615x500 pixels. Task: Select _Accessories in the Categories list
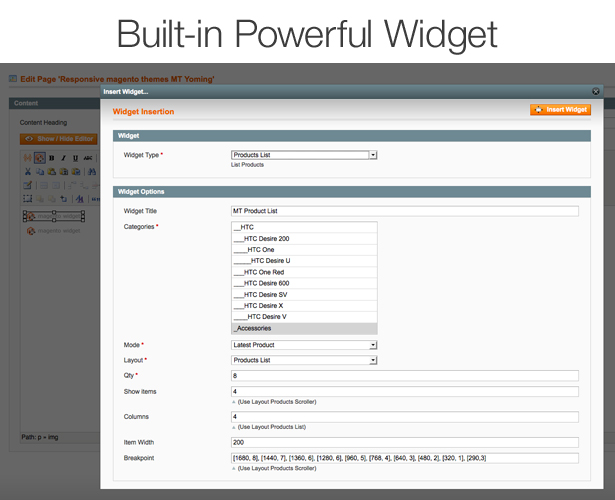[304, 328]
